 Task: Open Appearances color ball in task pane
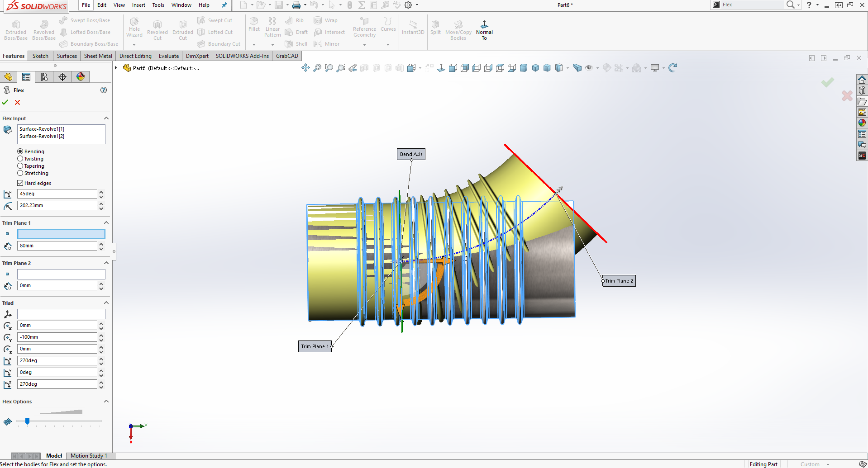pos(862,123)
